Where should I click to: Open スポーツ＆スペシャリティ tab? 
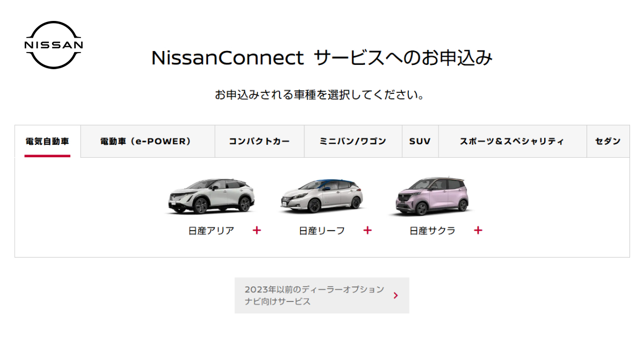[512, 142]
